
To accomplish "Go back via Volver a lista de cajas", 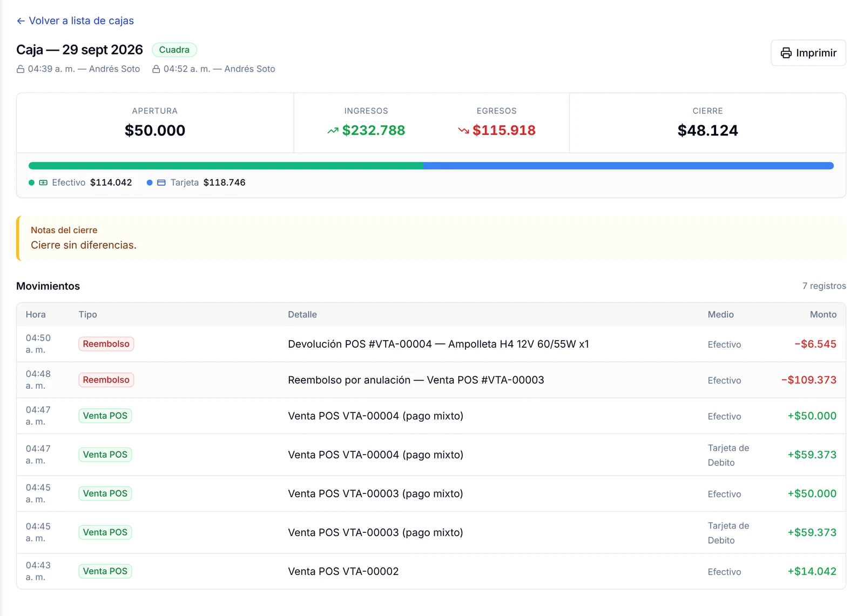I will click(75, 21).
